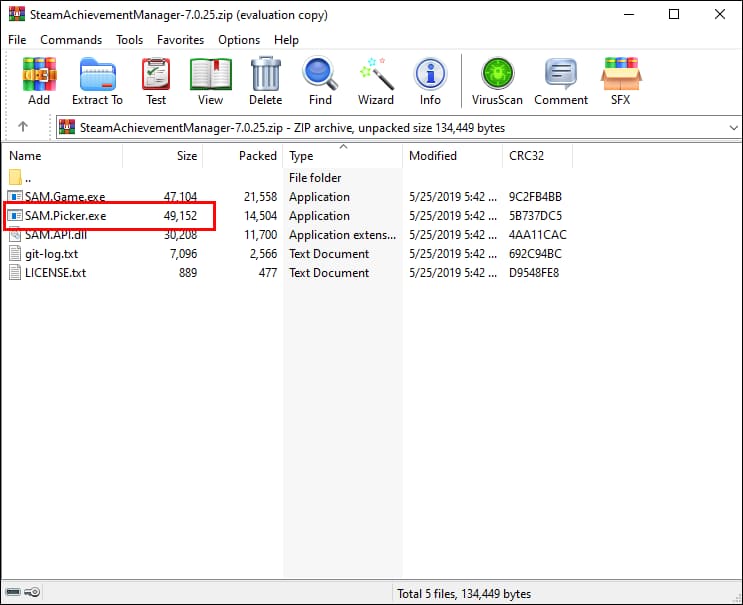Sort by the Modified column header
The width and height of the screenshot is (743, 605).
(452, 156)
